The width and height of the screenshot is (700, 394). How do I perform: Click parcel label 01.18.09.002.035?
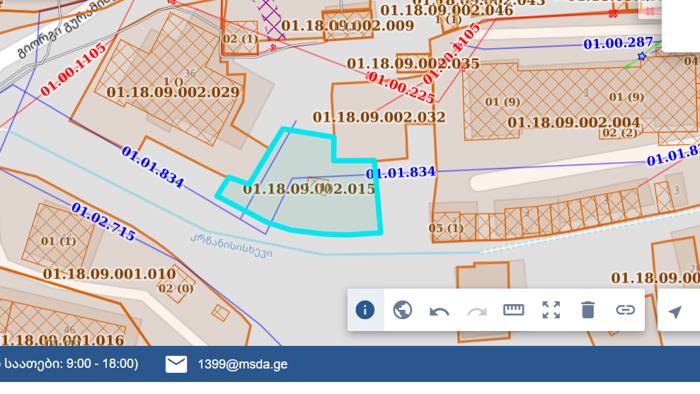click(x=413, y=64)
